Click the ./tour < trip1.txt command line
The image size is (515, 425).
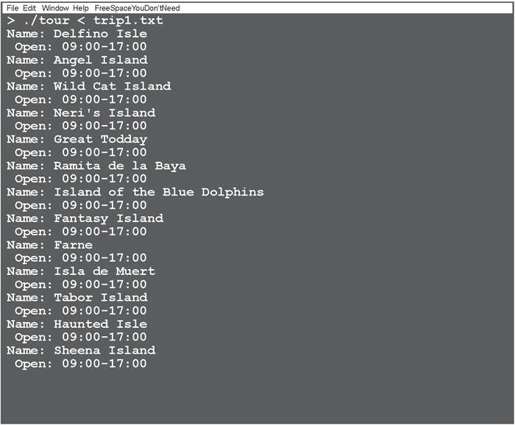(x=85, y=20)
